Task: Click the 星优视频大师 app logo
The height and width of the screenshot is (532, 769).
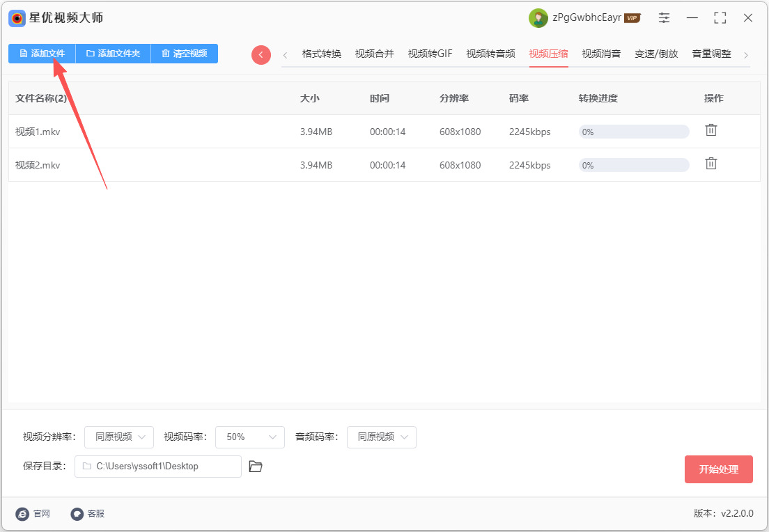Action: pyautogui.click(x=17, y=19)
